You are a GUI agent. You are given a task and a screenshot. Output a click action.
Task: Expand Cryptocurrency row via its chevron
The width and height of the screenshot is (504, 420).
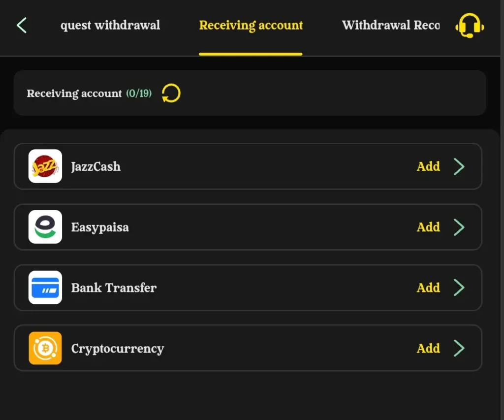point(459,348)
